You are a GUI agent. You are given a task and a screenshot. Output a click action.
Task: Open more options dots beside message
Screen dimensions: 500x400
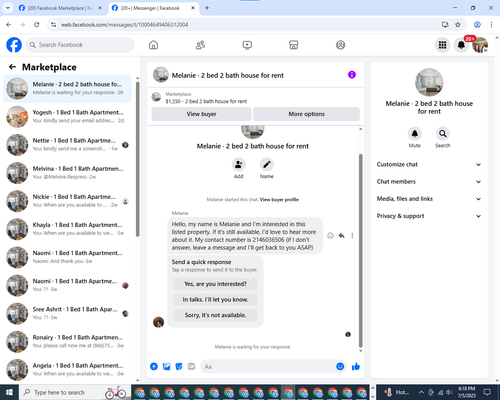coord(352,236)
